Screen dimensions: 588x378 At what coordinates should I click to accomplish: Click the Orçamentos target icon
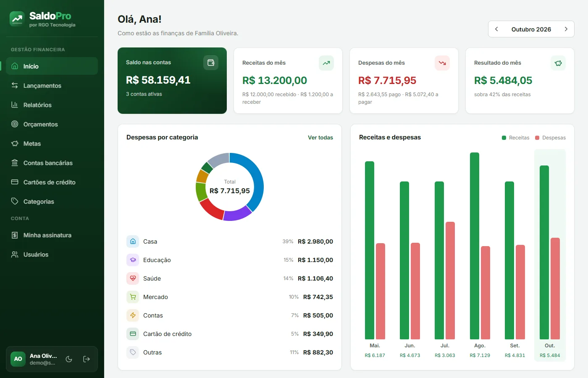(x=15, y=124)
